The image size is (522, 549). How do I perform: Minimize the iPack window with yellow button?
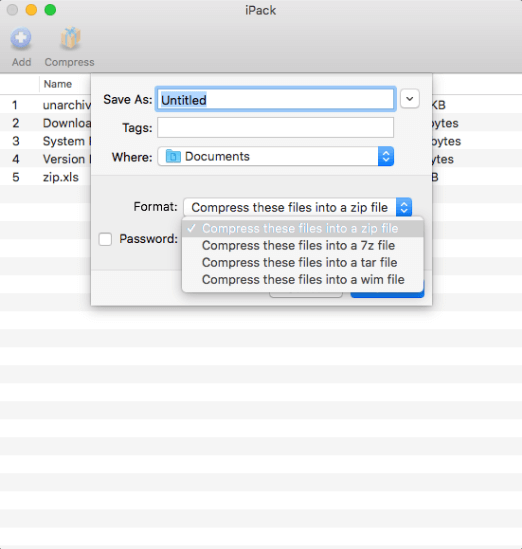pos(32,10)
